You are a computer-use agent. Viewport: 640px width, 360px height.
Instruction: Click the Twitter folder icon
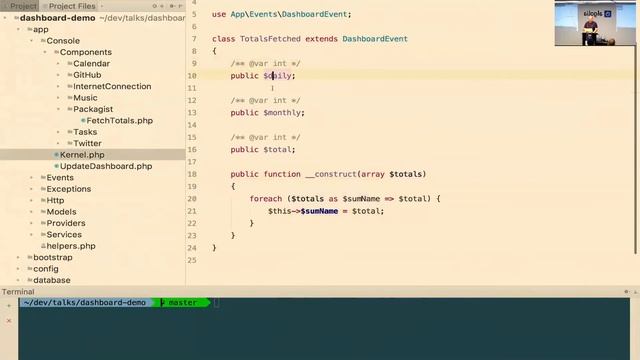tap(70, 144)
